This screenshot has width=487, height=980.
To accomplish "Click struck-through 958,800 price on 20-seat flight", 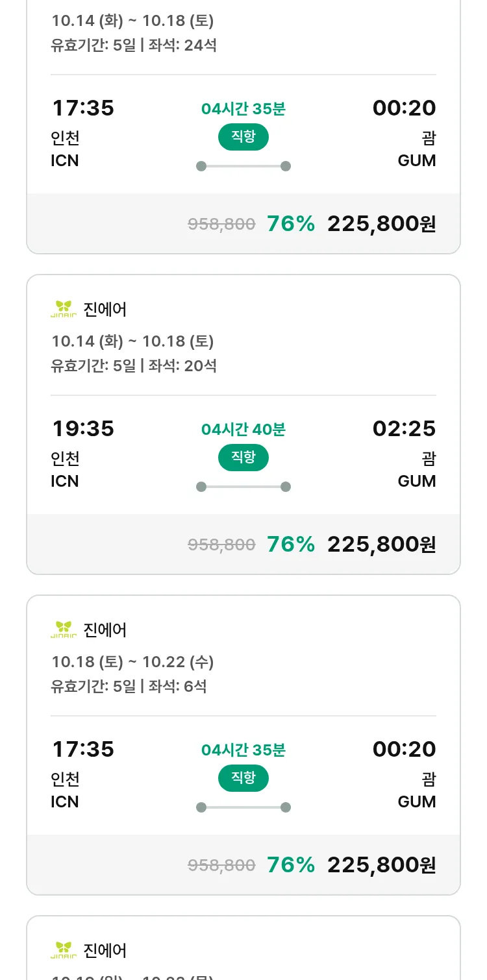I will pos(221,544).
